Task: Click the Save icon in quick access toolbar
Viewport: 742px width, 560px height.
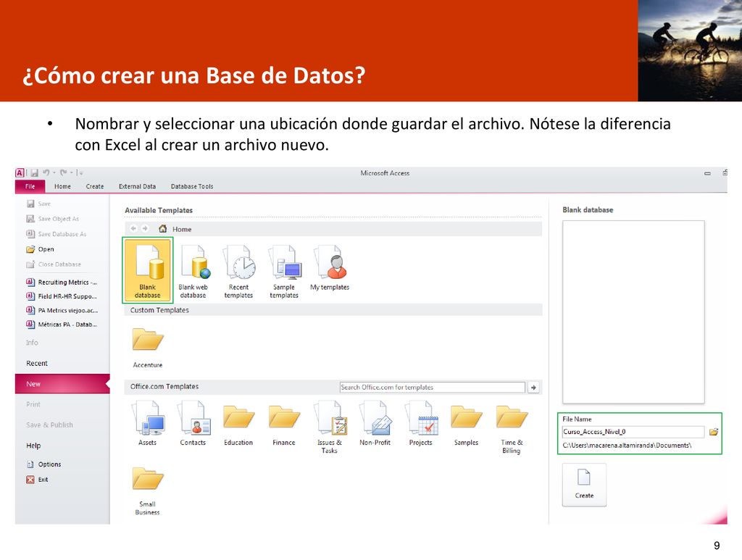Action: point(35,173)
